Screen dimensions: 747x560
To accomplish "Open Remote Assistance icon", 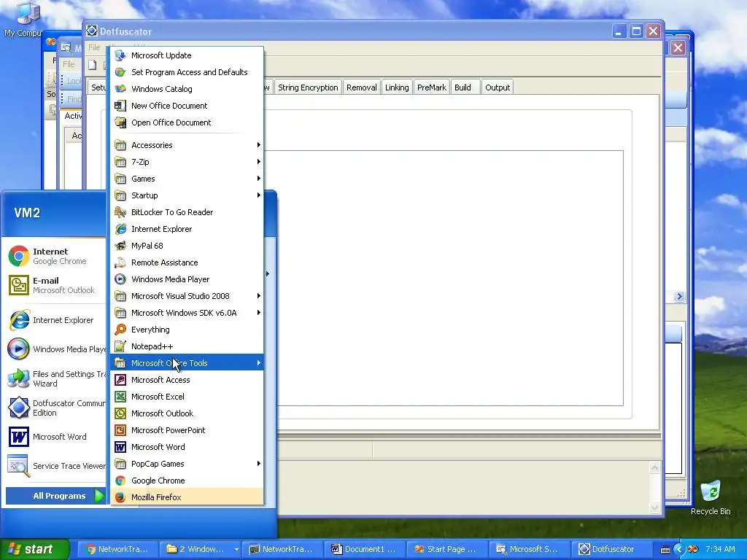I will (x=120, y=262).
